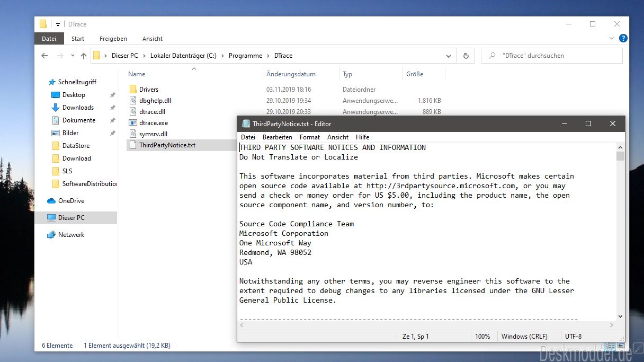
Task: Open Bilder in the navigation pane
Action: pos(70,133)
